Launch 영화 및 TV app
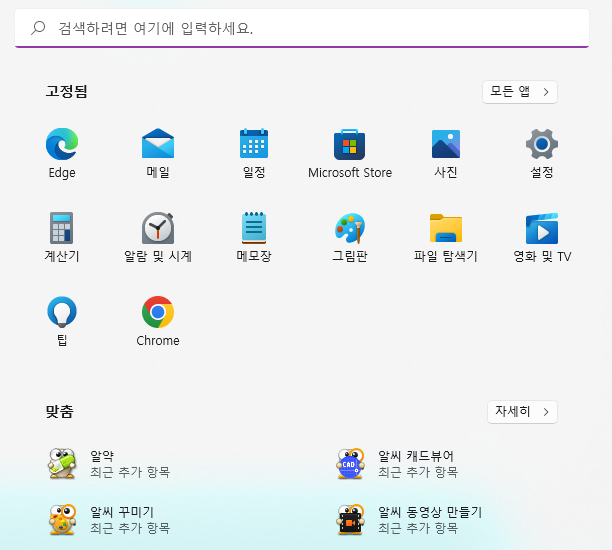 (542, 228)
